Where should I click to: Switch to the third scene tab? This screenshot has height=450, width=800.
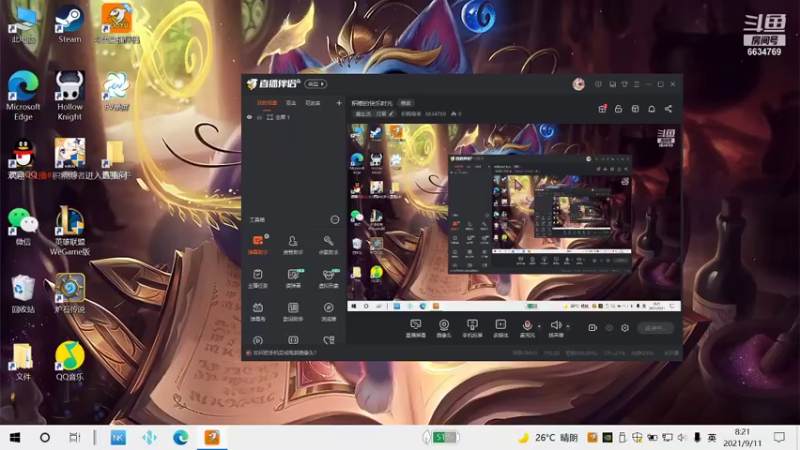[312, 103]
